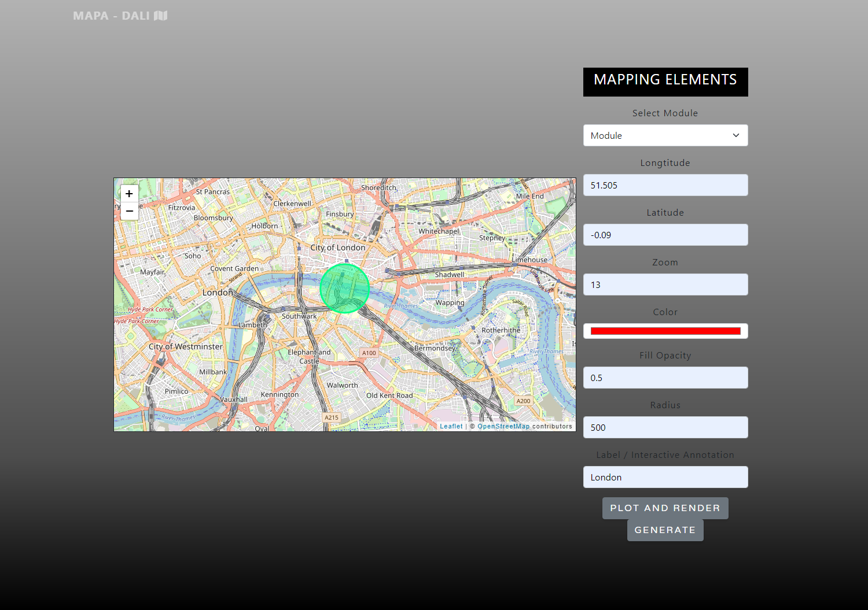Click the MAPA - DALI brand title
The height and width of the screenshot is (610, 868).
111,16
